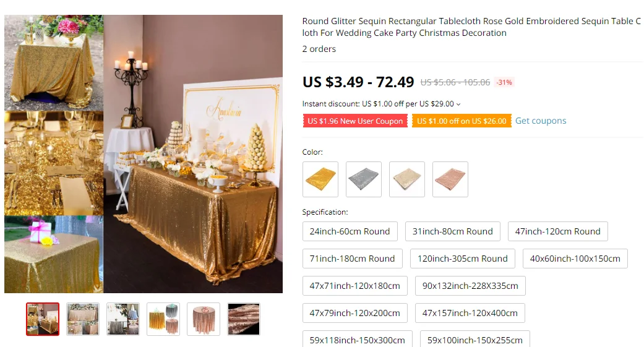The height and width of the screenshot is (347, 644).
Task: Pick the 90x132inch-228X335cm size option
Action: point(470,286)
